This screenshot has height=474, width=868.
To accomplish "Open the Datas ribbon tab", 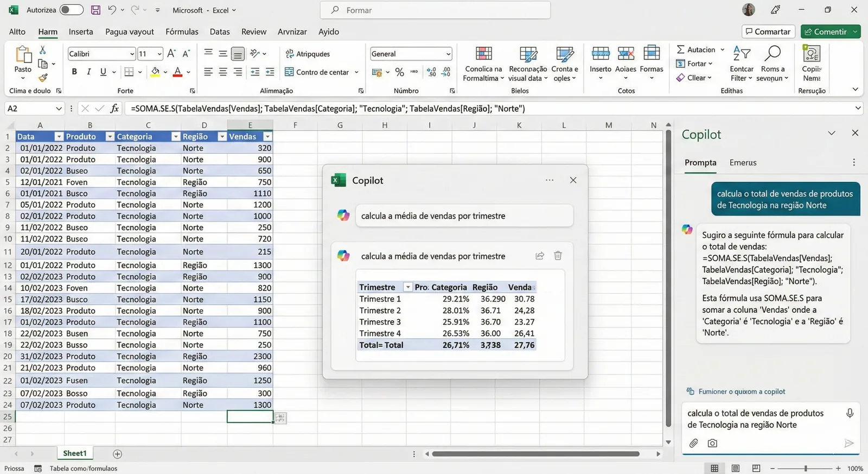I will [x=220, y=31].
